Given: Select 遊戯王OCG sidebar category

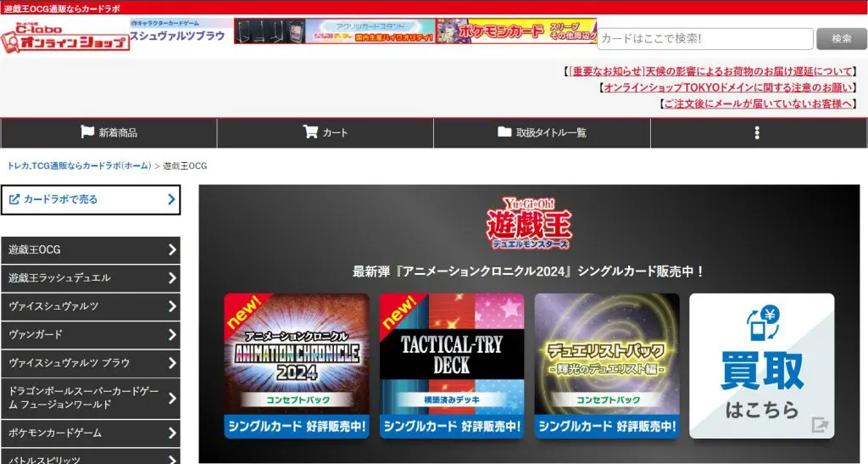Looking at the screenshot, I should pyautogui.click(x=90, y=249).
